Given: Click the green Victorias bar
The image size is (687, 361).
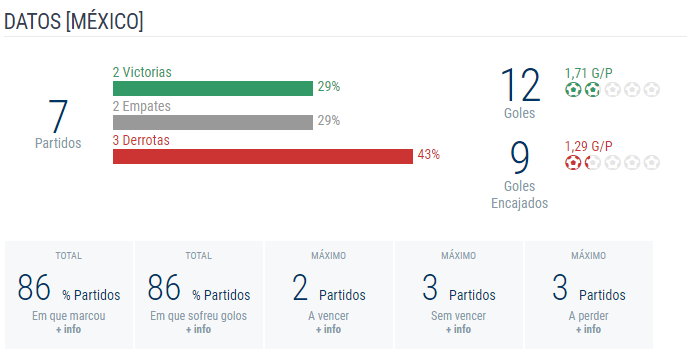Looking at the screenshot, I should 213,88.
